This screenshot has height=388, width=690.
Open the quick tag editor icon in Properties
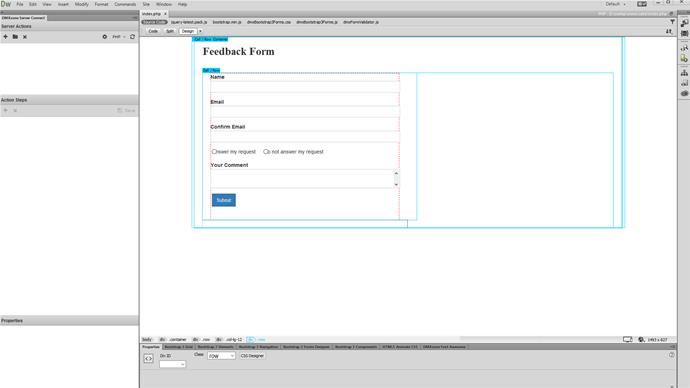point(148,359)
